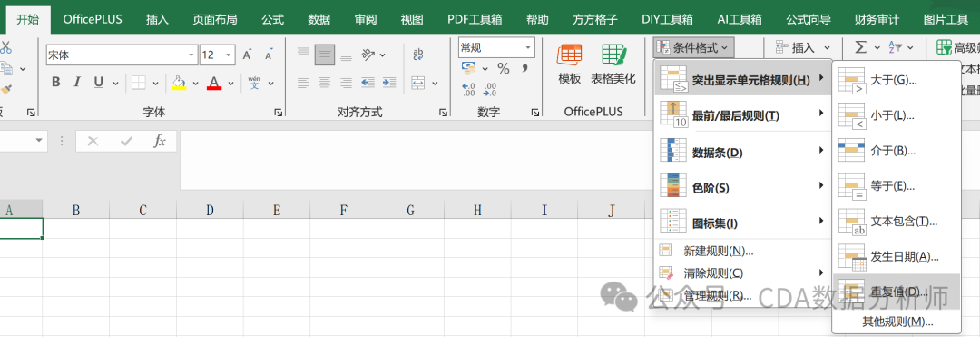Align text right

pos(346,83)
